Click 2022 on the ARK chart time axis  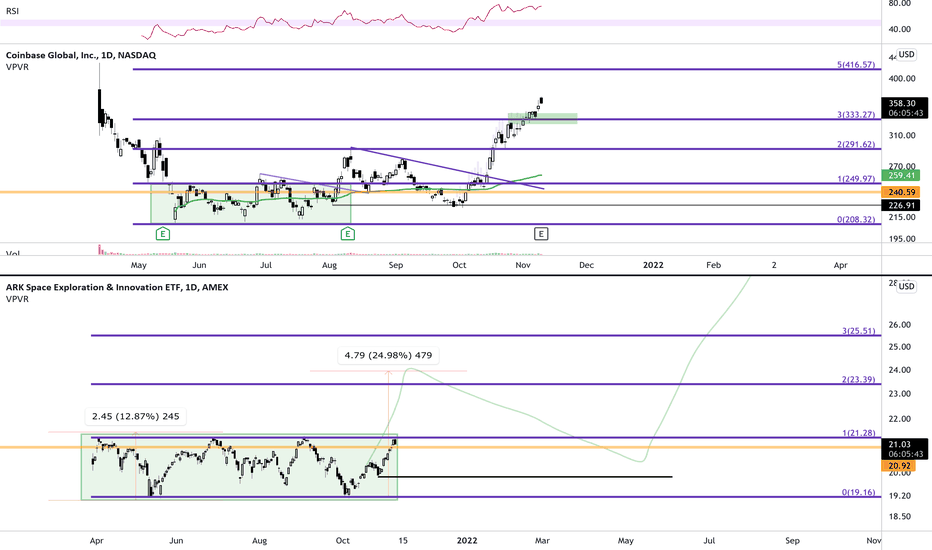467,540
